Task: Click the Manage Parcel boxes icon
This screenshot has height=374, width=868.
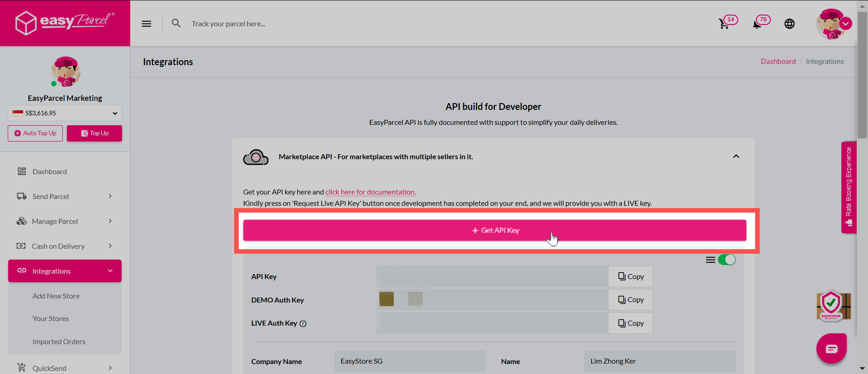Action: coord(22,221)
